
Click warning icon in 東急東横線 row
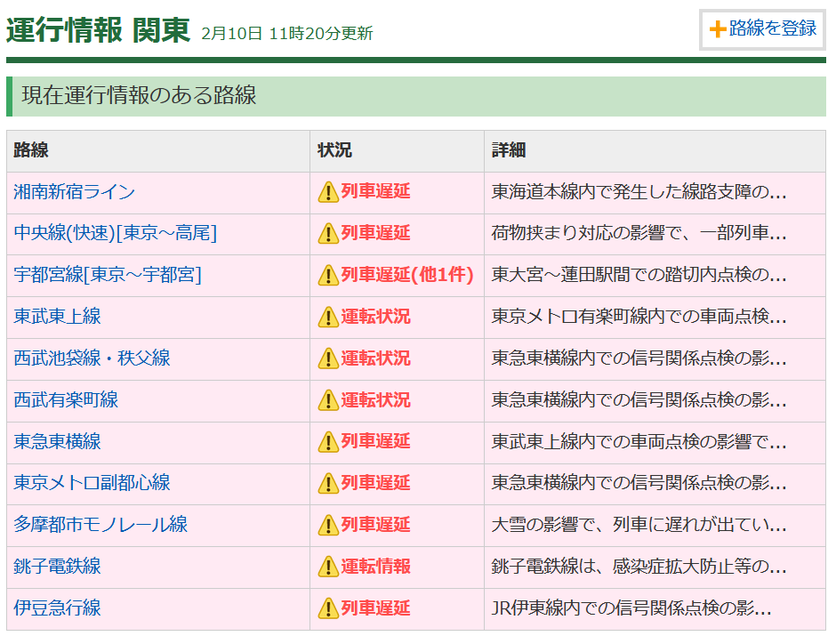[328, 442]
